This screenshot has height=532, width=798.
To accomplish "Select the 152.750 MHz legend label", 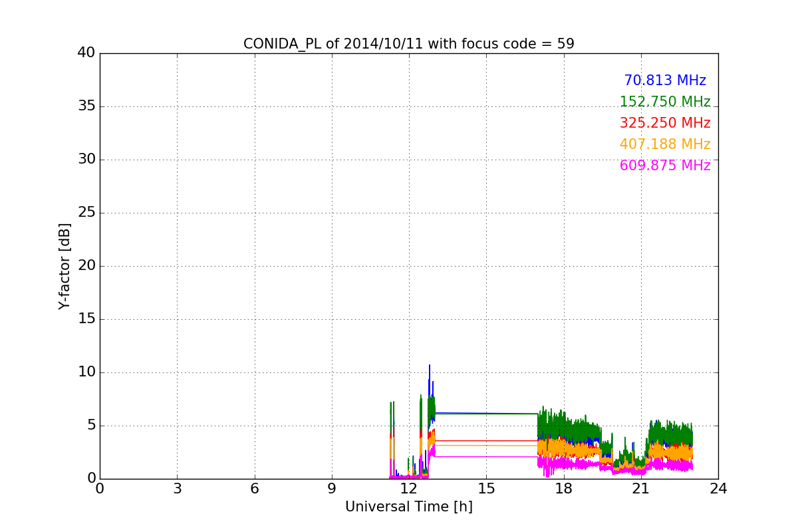I will tap(665, 102).
